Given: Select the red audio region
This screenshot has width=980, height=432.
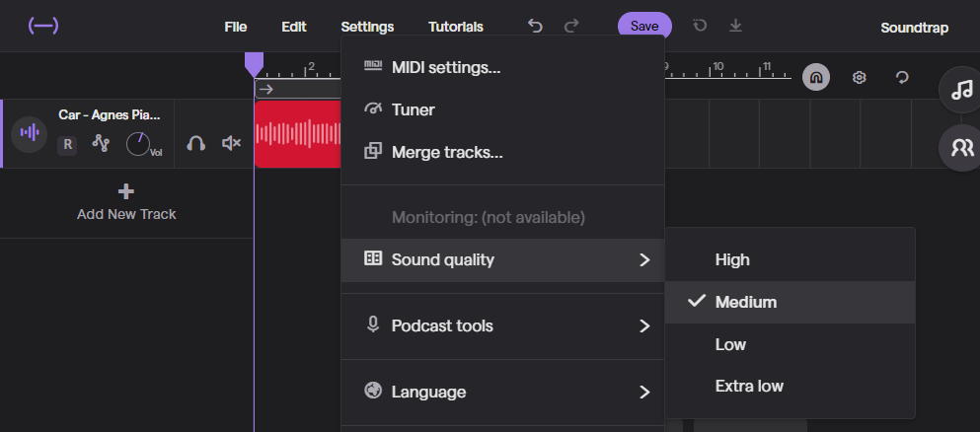Looking at the screenshot, I should click(x=298, y=134).
